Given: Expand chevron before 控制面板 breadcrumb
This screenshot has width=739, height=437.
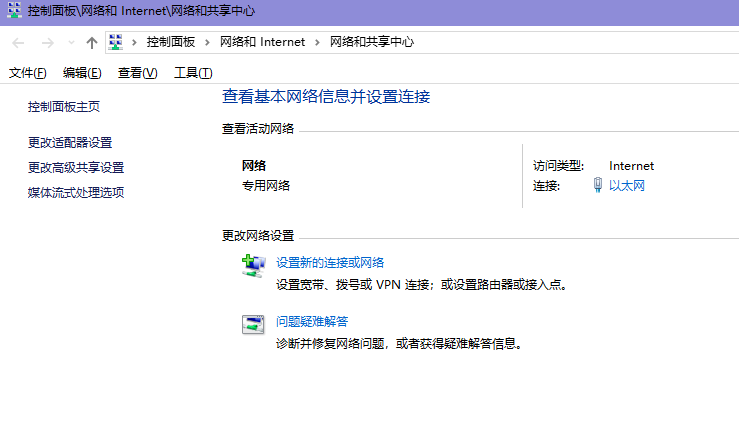Looking at the screenshot, I should coord(134,42).
